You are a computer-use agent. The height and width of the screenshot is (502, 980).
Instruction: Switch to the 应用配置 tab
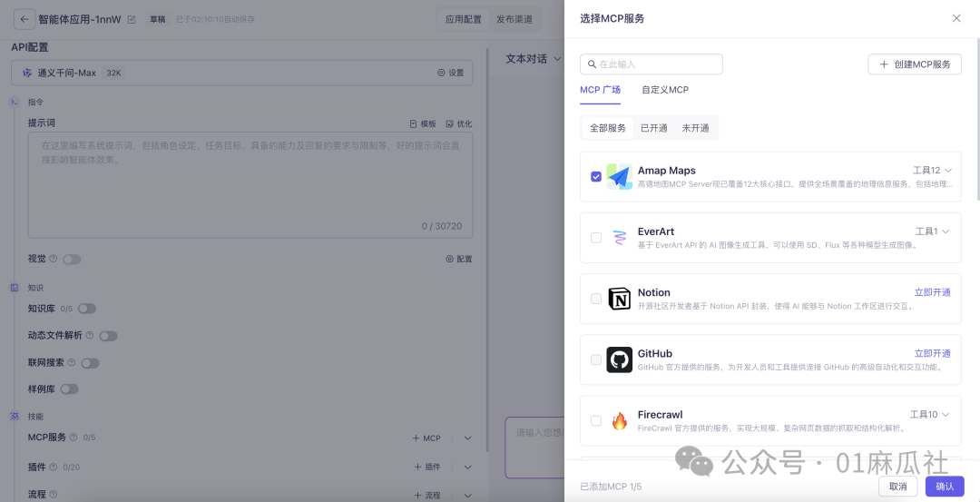[463, 19]
